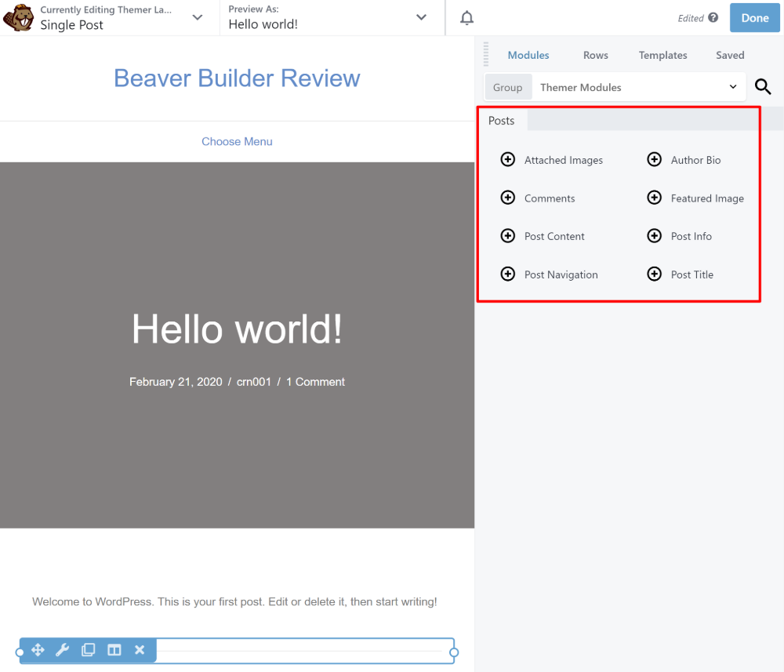
Task: Open row settings with the wrench icon
Action: tap(63, 650)
